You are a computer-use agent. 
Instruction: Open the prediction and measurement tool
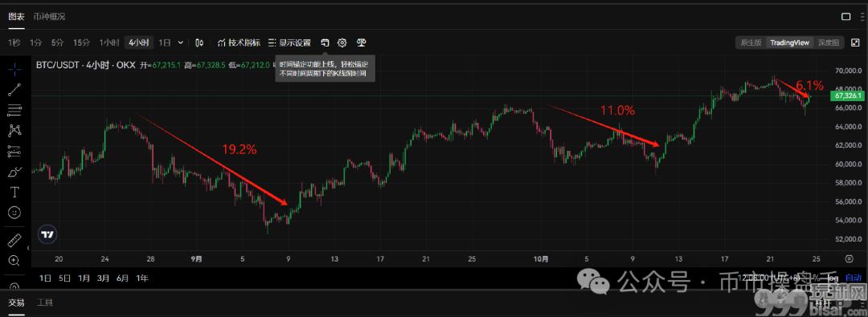[14, 151]
